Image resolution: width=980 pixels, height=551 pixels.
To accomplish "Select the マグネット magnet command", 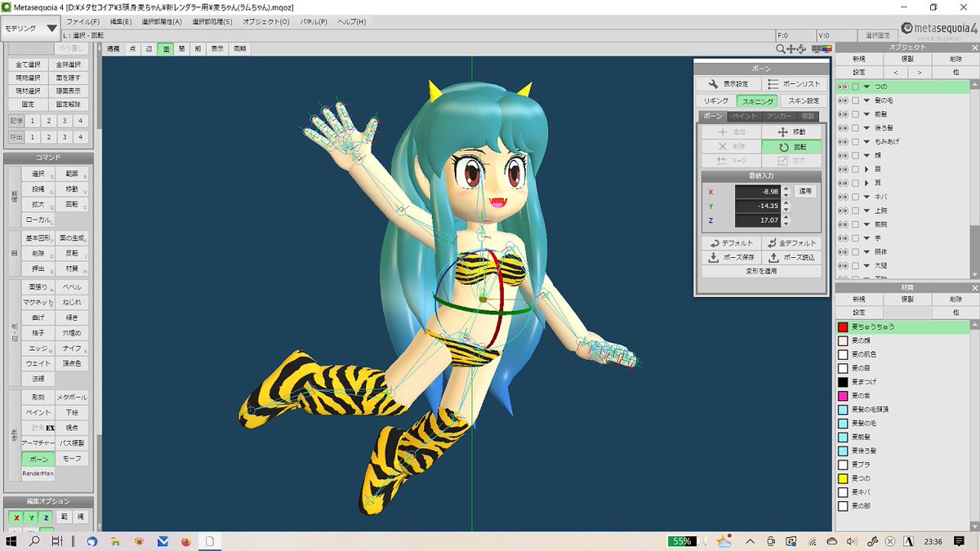I will coord(38,302).
